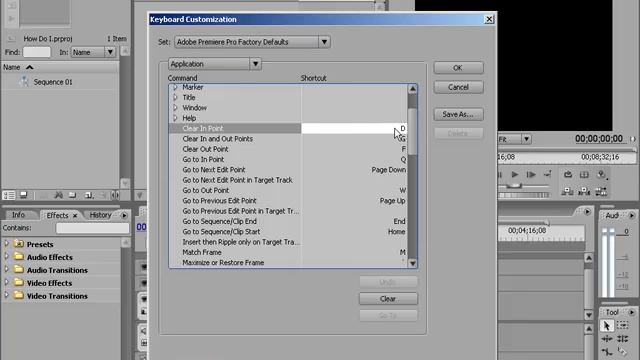Switch Project panel to List view
This screenshot has height=360, width=640.
9,196
